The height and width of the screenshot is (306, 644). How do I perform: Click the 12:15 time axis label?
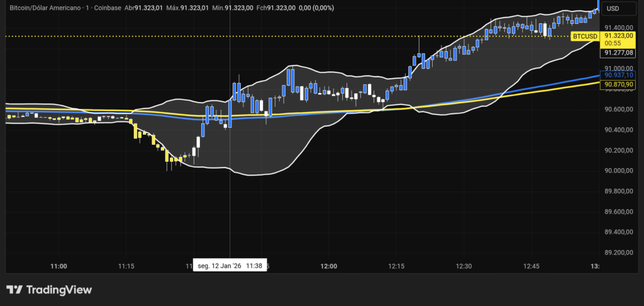396,266
